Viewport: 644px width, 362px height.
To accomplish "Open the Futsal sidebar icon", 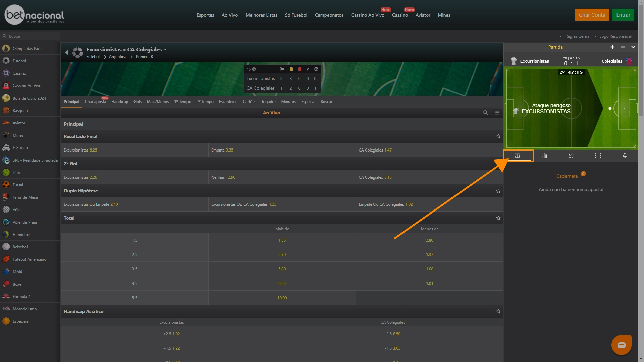I will (x=6, y=185).
